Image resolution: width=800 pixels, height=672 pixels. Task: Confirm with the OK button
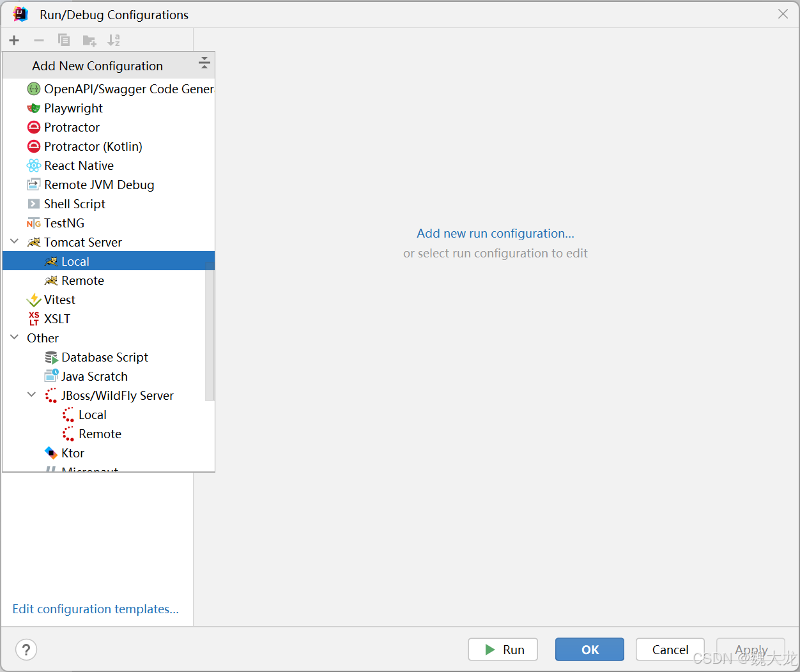point(590,650)
